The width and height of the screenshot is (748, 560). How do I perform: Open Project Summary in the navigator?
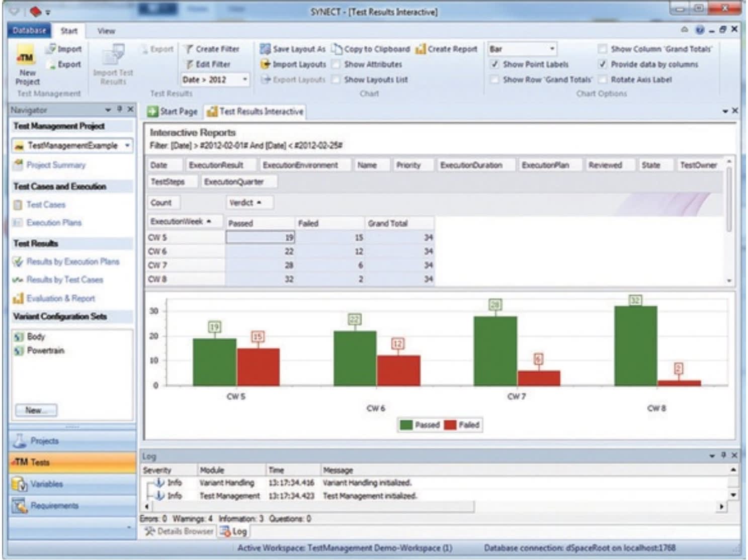click(56, 165)
